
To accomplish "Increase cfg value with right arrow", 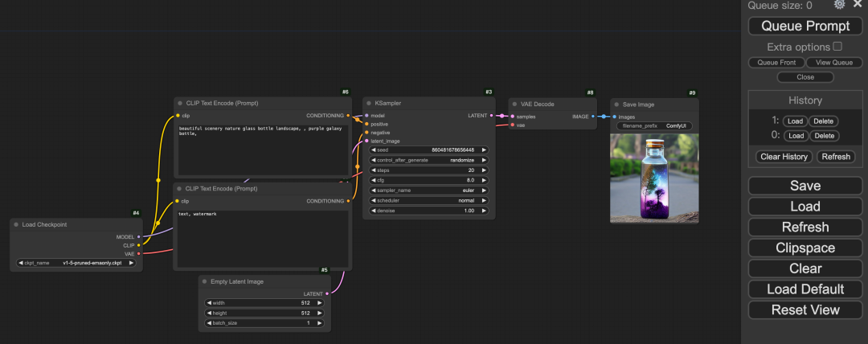I will click(x=485, y=180).
